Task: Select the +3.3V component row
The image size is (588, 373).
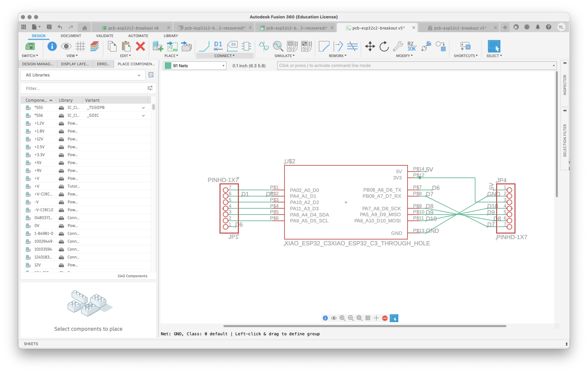Action: [86, 155]
